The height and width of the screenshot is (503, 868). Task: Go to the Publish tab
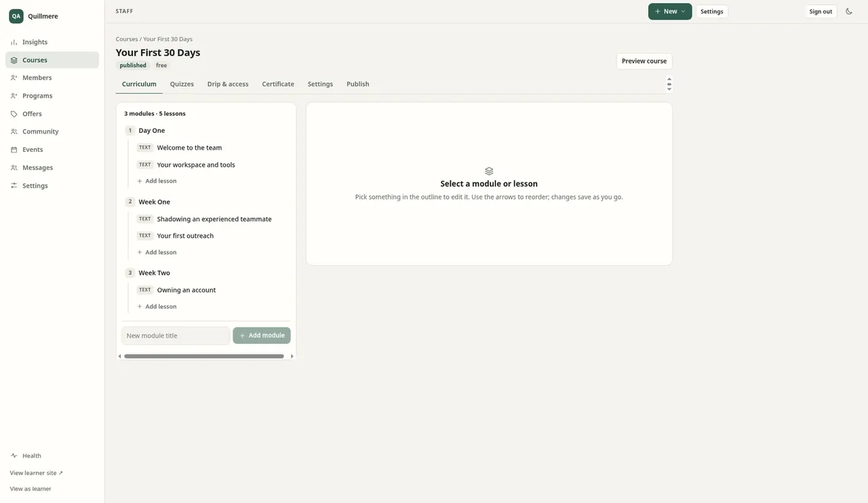[358, 84]
